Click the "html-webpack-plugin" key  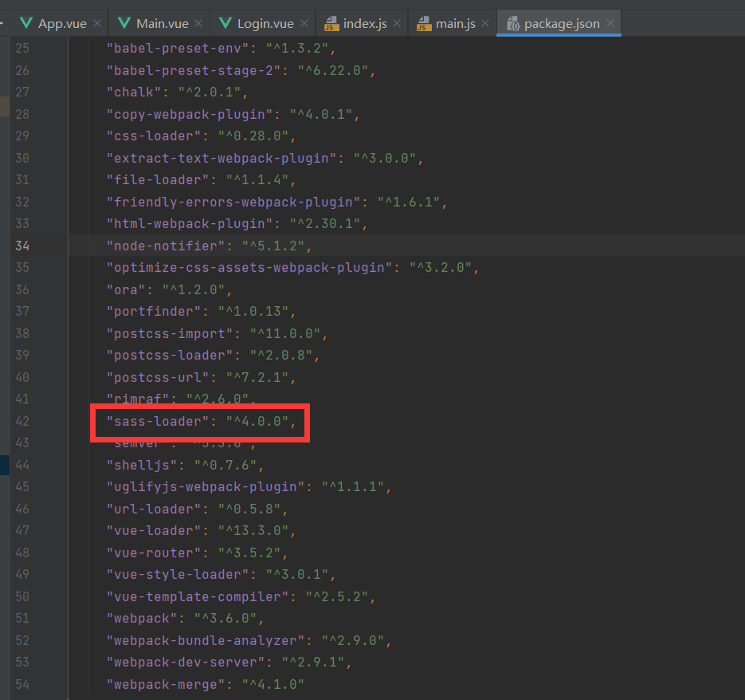coord(190,223)
